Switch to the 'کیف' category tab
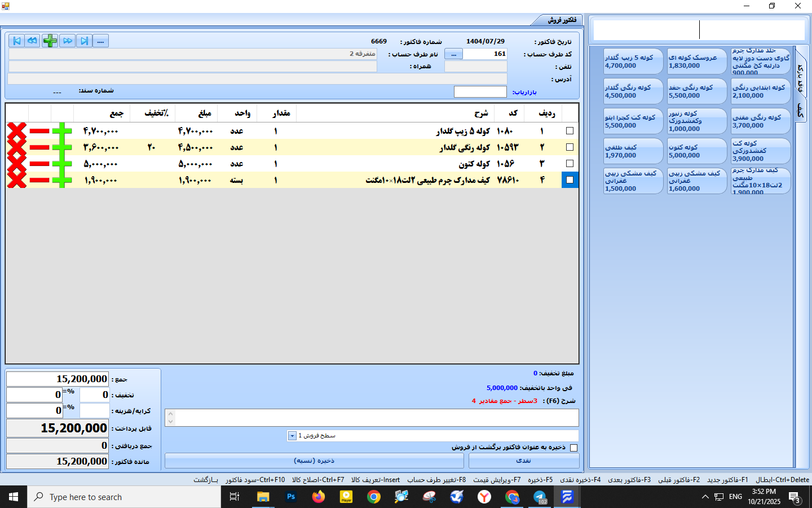The width and height of the screenshot is (812, 508). tap(800, 110)
